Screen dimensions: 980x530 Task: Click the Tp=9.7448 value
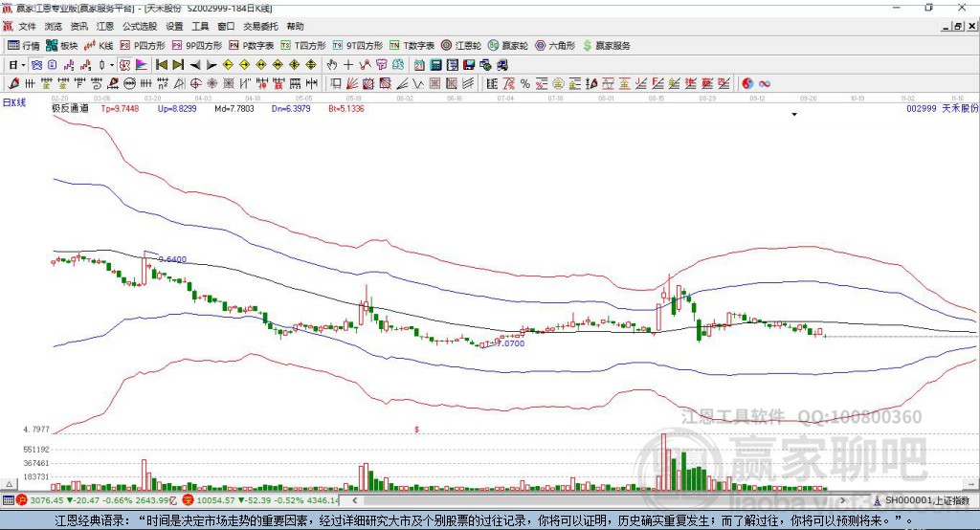coord(120,109)
